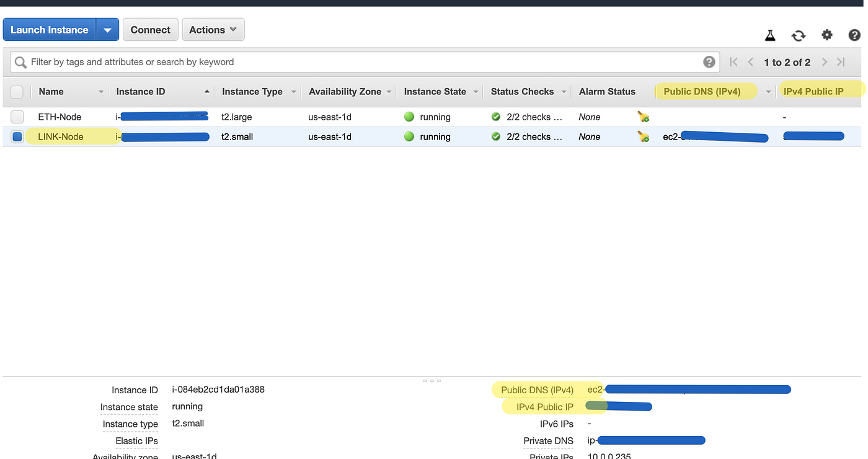Check the ETH-Node row checkbox

click(17, 117)
